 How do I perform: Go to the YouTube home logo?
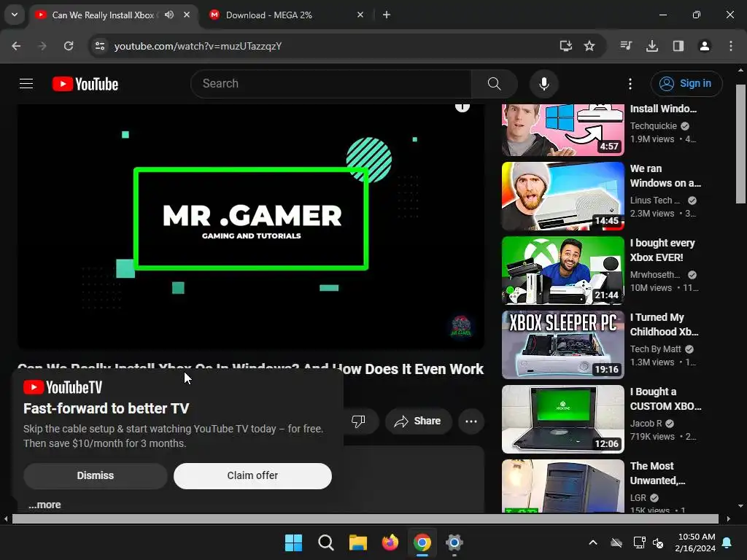(x=85, y=84)
